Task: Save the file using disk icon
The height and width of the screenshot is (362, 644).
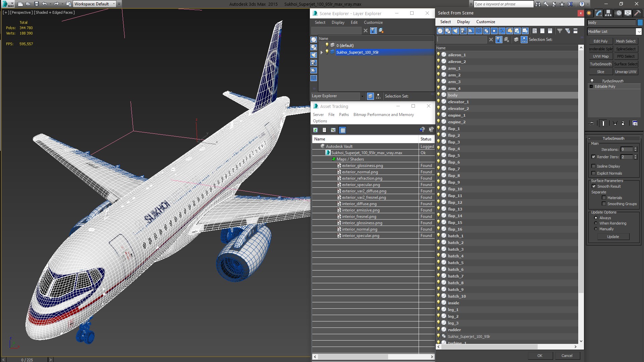Action: coord(37,4)
